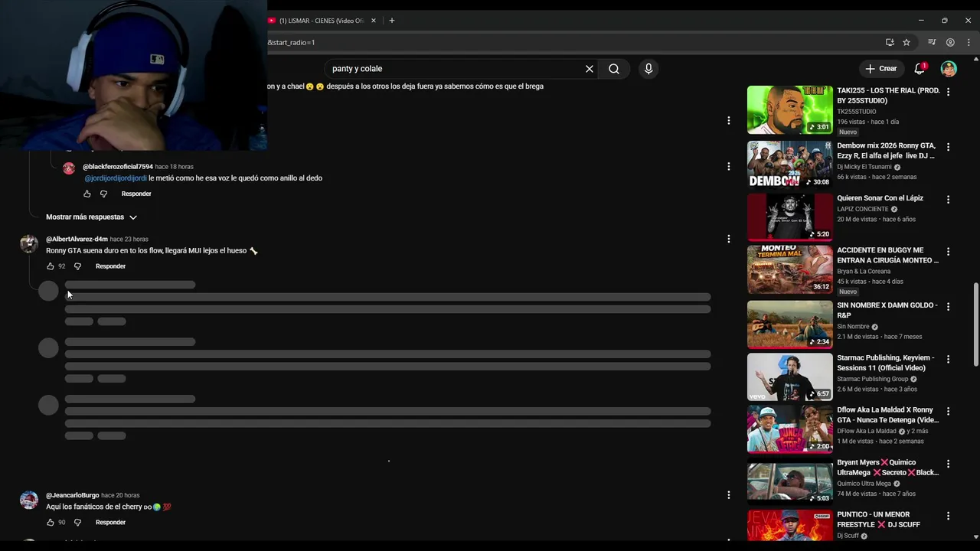Viewport: 980px width, 551px height.
Task: Open options for the @AlbertAlvarez-d4m comment
Action: point(728,239)
